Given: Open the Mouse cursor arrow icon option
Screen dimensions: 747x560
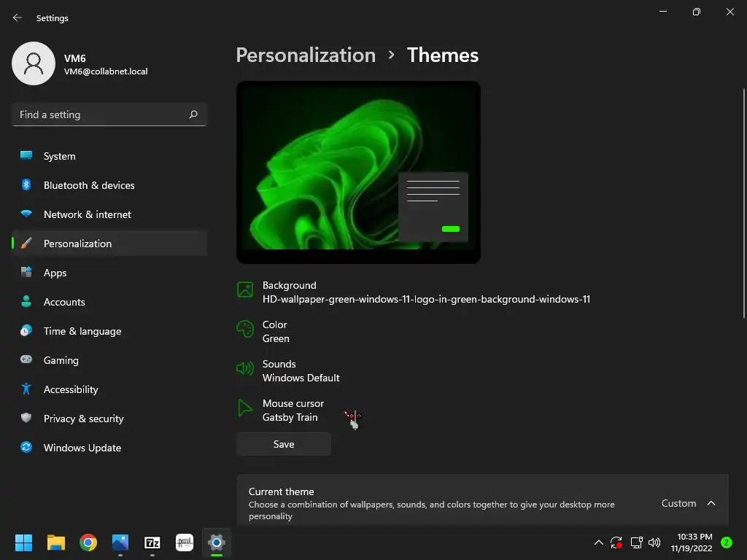Looking at the screenshot, I should tap(245, 408).
